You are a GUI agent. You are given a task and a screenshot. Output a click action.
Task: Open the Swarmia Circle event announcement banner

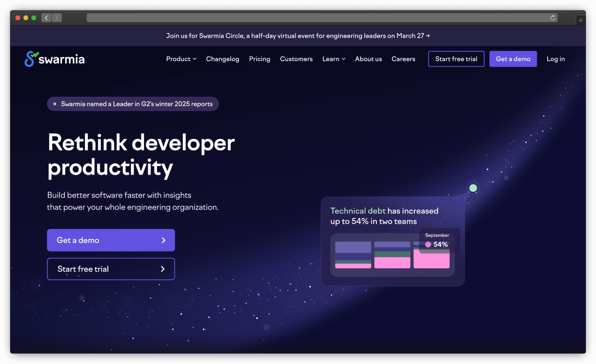tap(298, 36)
